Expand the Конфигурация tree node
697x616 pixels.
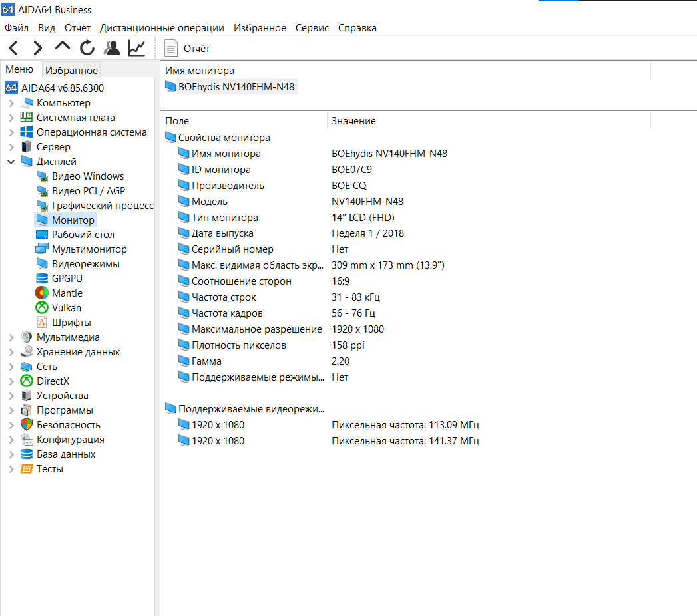pyautogui.click(x=11, y=440)
